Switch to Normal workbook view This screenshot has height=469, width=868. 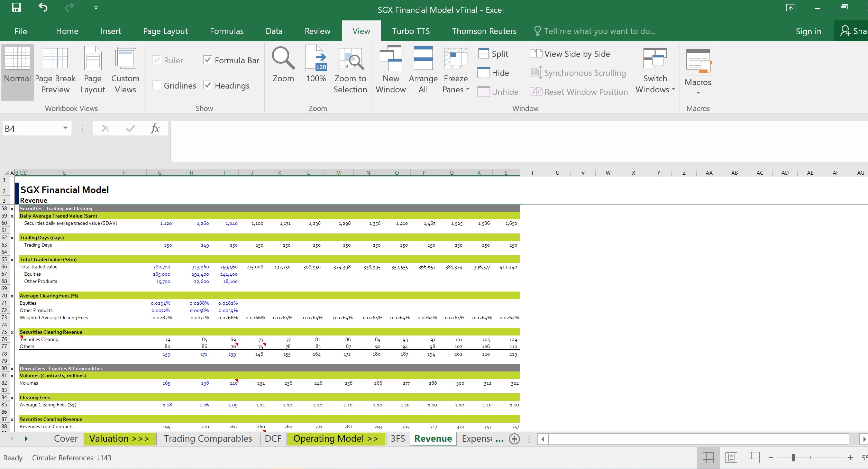[x=17, y=72]
